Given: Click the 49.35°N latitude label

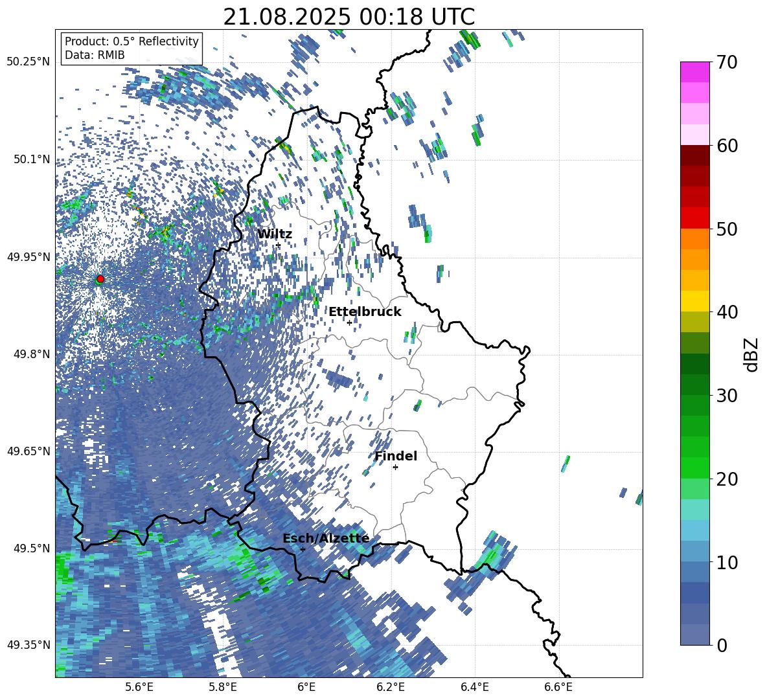Looking at the screenshot, I should 29,645.
